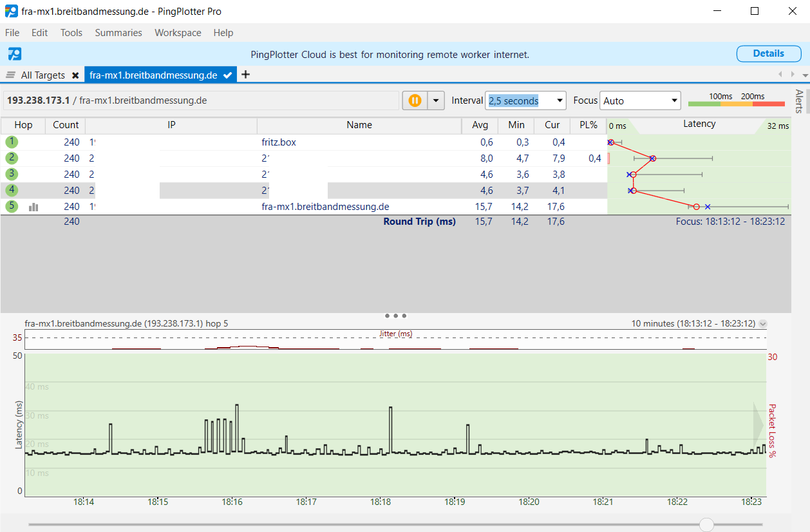Close the All Targets tab
Viewport: 810px width, 532px height.
75,75
